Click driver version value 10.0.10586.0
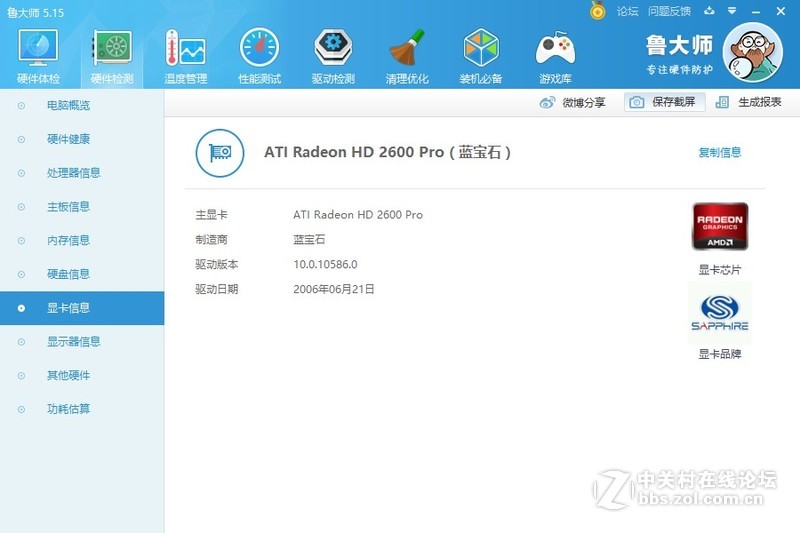The image size is (800, 533). pyautogui.click(x=325, y=264)
